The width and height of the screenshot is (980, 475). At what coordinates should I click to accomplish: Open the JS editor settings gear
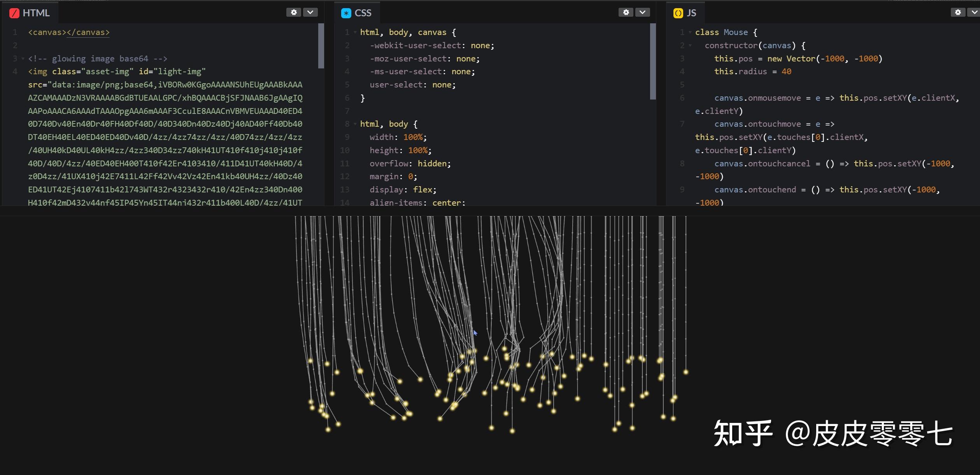click(958, 12)
